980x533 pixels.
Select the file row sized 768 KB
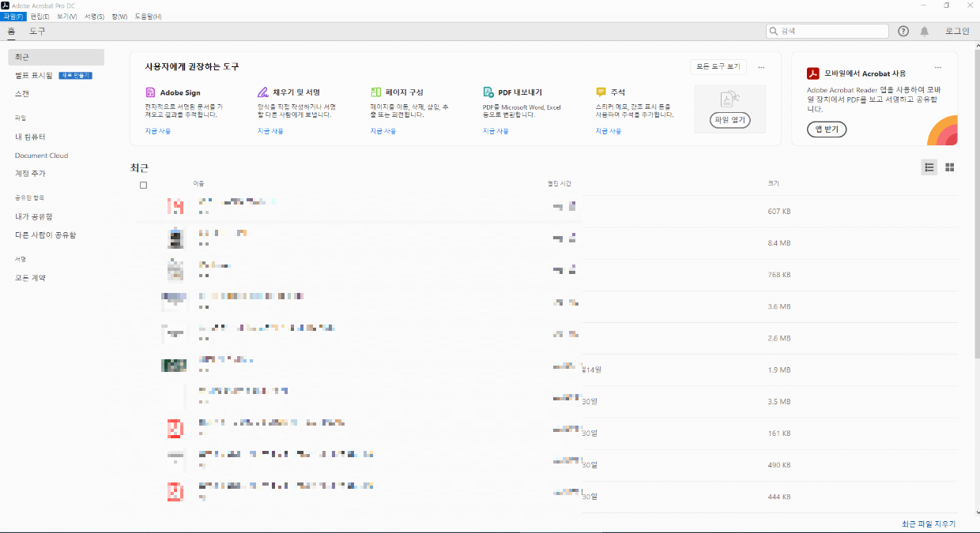pyautogui.click(x=545, y=275)
